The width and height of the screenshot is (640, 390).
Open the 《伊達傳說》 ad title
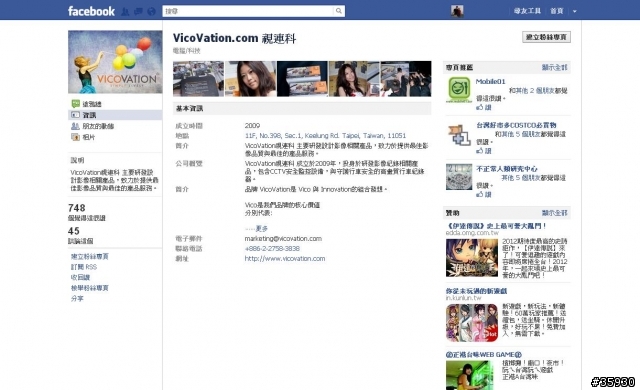click(496, 226)
